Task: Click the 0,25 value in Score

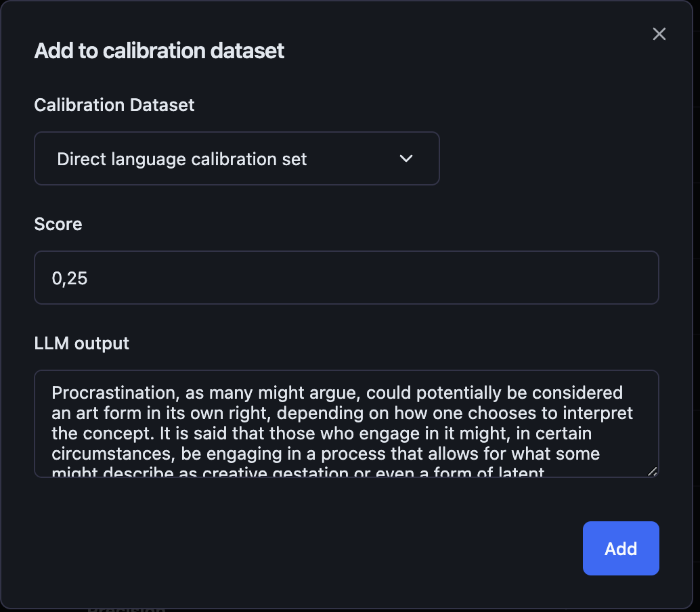Action: (70, 278)
